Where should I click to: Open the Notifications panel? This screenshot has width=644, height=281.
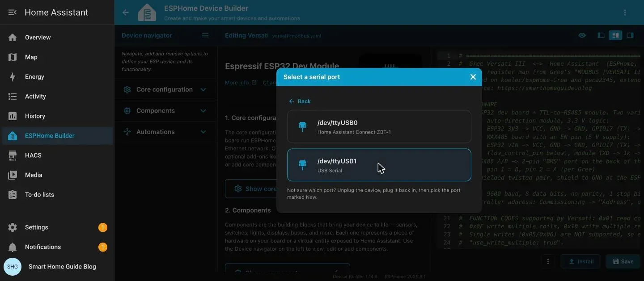57,247
